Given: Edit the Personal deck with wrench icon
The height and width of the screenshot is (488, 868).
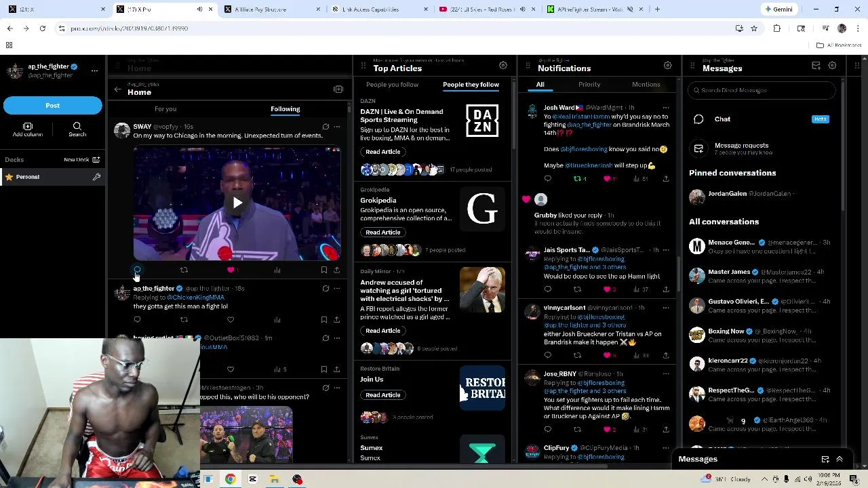Looking at the screenshot, I should click(x=96, y=177).
